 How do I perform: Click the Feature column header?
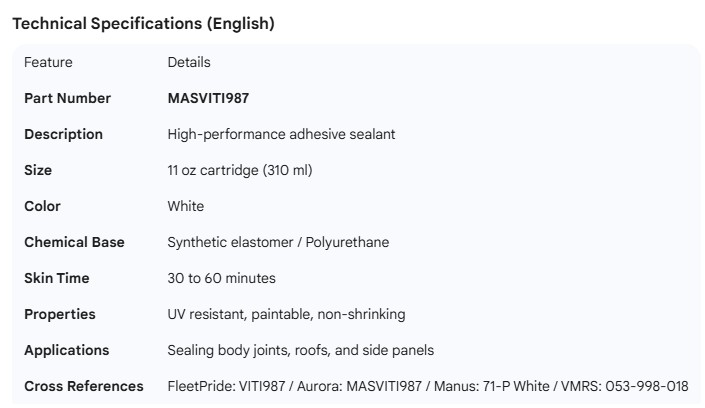click(x=48, y=62)
